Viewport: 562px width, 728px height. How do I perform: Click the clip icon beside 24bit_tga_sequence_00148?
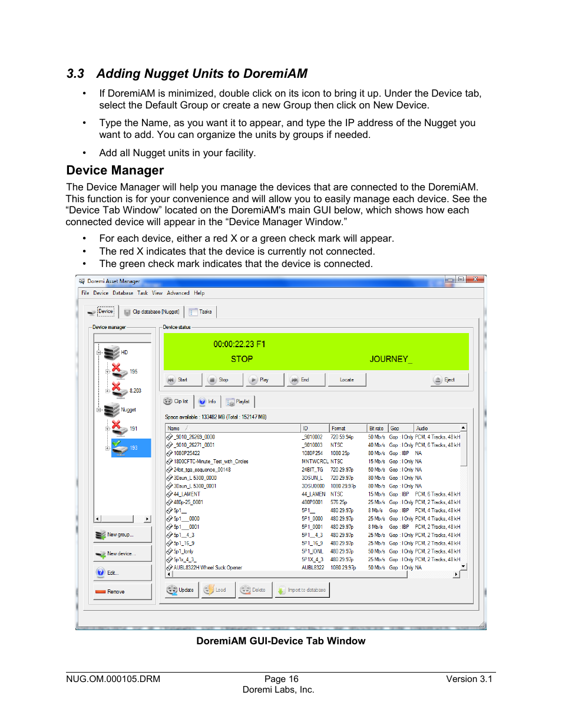(170, 470)
